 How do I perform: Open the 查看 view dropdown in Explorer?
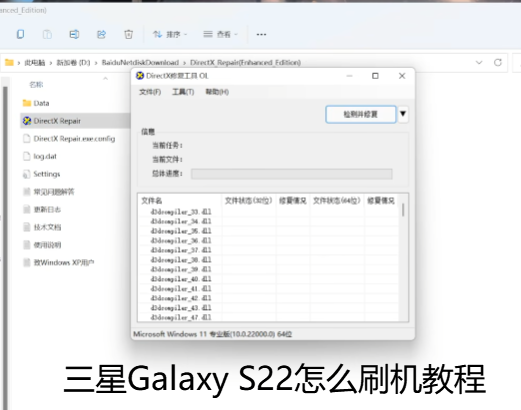click(220, 34)
